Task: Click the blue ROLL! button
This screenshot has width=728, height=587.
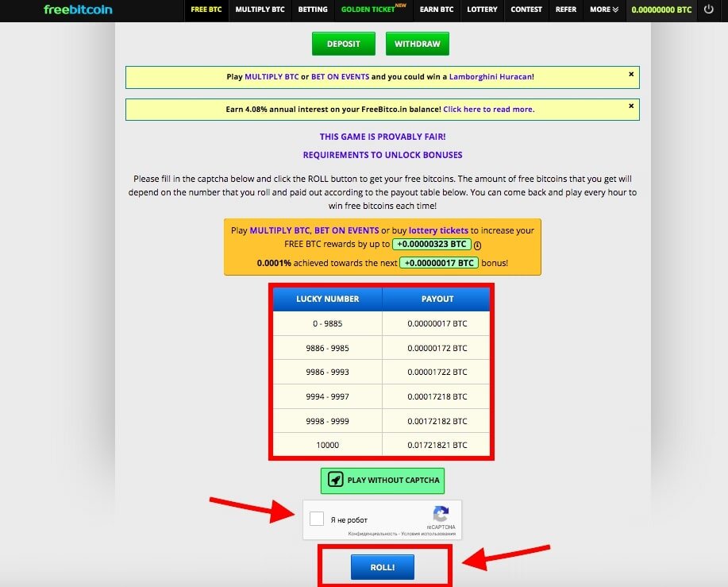Action: point(382,567)
